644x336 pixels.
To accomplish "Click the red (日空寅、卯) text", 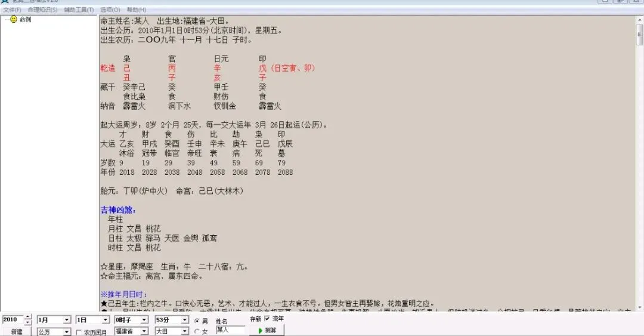I will click(292, 68).
